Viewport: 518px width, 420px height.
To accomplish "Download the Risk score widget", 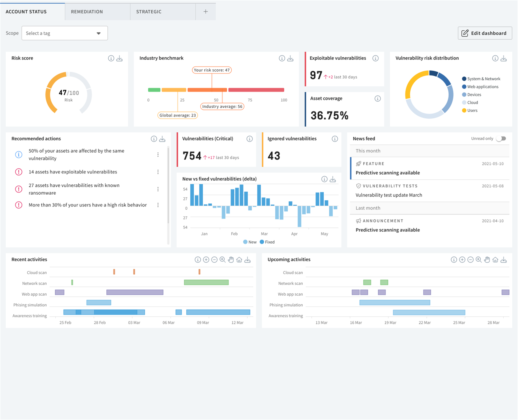I will tap(119, 58).
